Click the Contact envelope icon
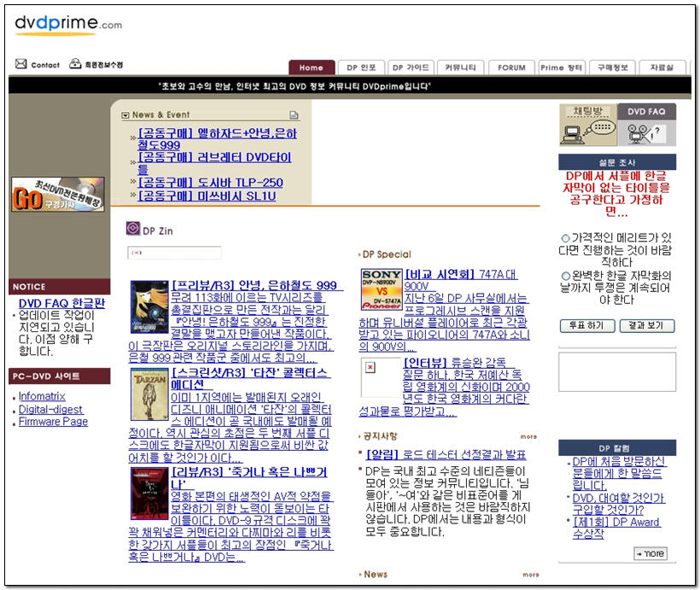700x590 pixels. click(x=21, y=64)
